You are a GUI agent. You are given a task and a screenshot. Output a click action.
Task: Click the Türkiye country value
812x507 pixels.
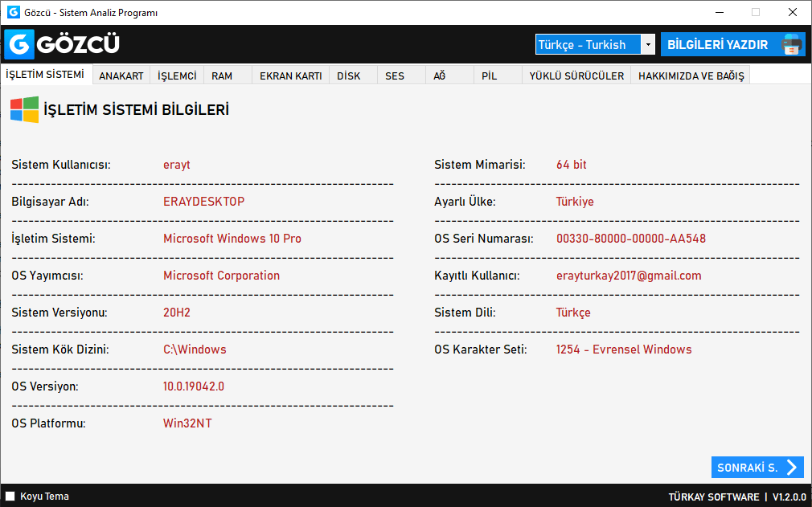pyautogui.click(x=575, y=201)
